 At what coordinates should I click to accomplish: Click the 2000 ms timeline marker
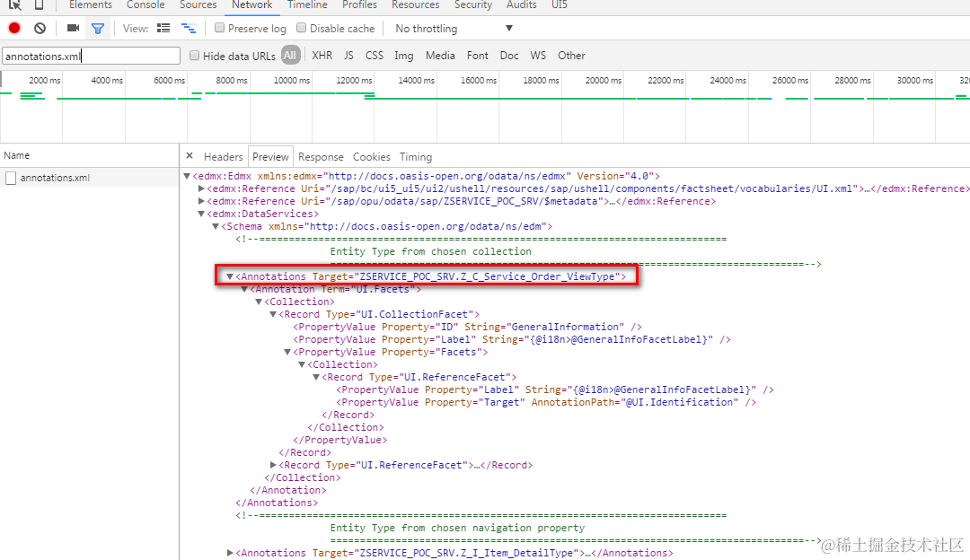click(45, 81)
